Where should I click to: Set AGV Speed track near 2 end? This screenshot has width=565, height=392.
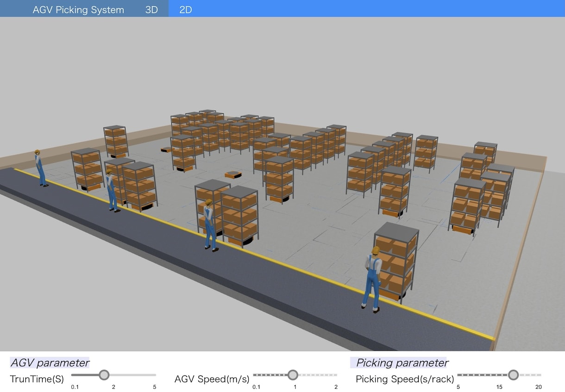click(x=335, y=374)
